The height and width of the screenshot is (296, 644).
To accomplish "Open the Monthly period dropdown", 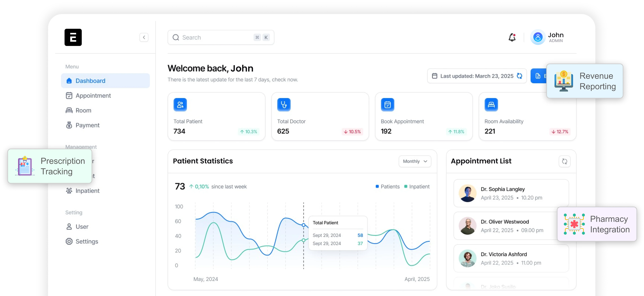I will click(x=415, y=161).
